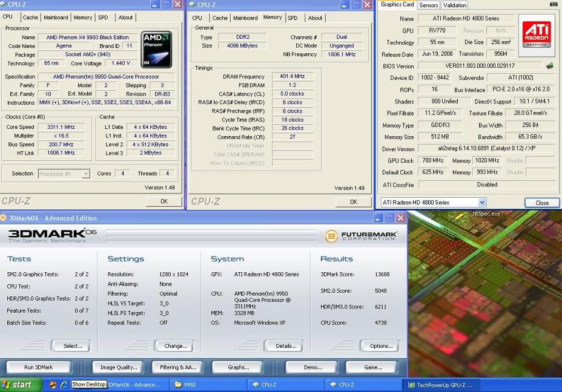Open Cache tab in left CPU-Z window
This screenshot has height=392, width=562.
point(30,17)
